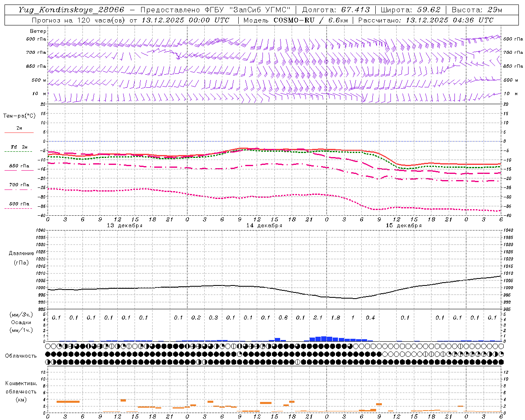Screen dimensions: 525x420
Task: Click the computed time Рассчитано: 13.12.2025 04:36 UTC
Action: 426,20
